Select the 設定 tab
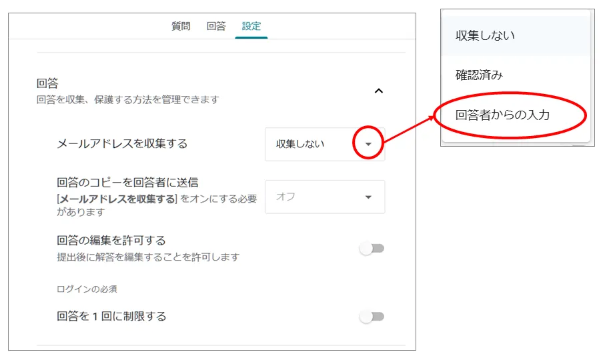This screenshot has width=611, height=364. (251, 26)
